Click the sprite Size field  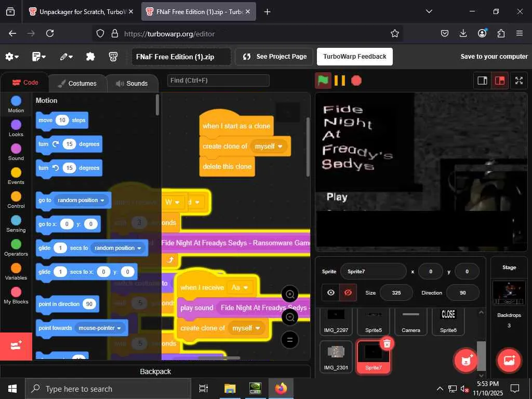coord(396,293)
